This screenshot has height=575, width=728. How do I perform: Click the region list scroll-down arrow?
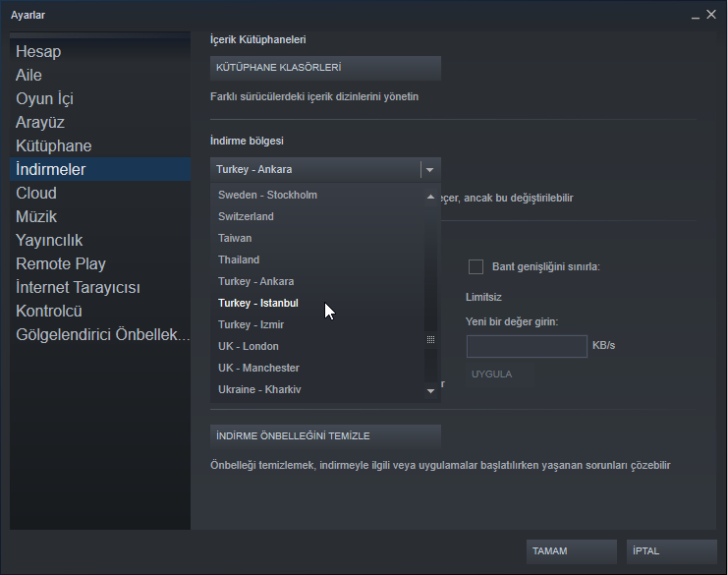click(x=431, y=391)
